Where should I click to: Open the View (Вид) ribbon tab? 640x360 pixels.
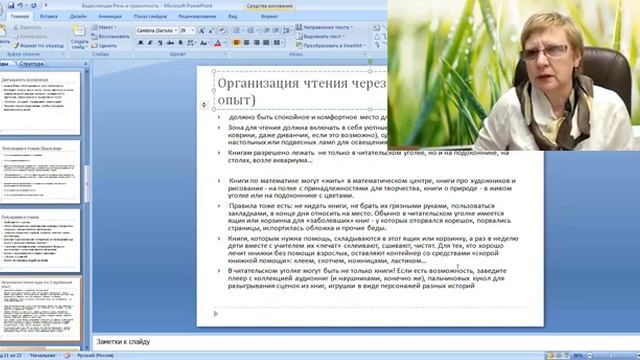(233, 16)
